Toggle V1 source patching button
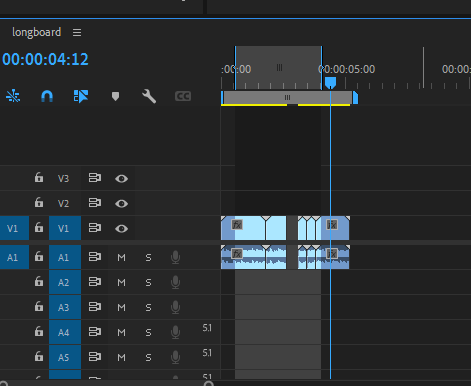The width and height of the screenshot is (471, 386). (14, 228)
